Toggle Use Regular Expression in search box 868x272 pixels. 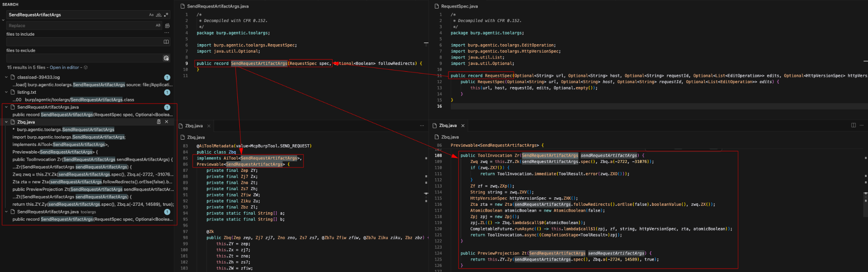166,15
